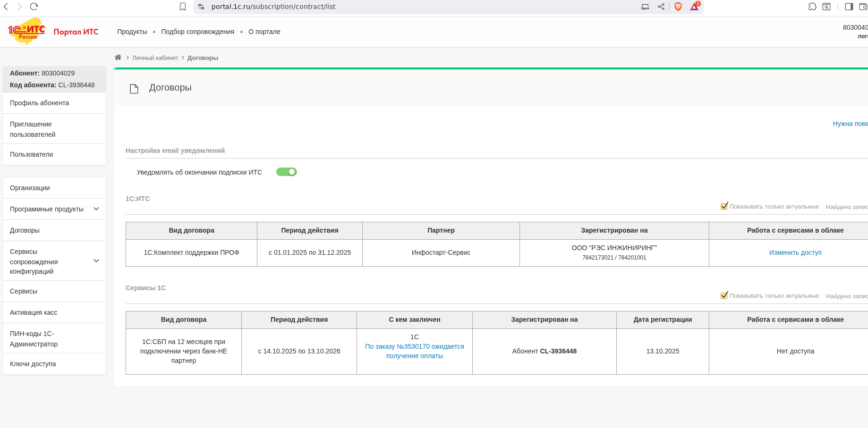The image size is (868, 428).
Task: Click the home icon in breadcrumbs
Action: (118, 58)
